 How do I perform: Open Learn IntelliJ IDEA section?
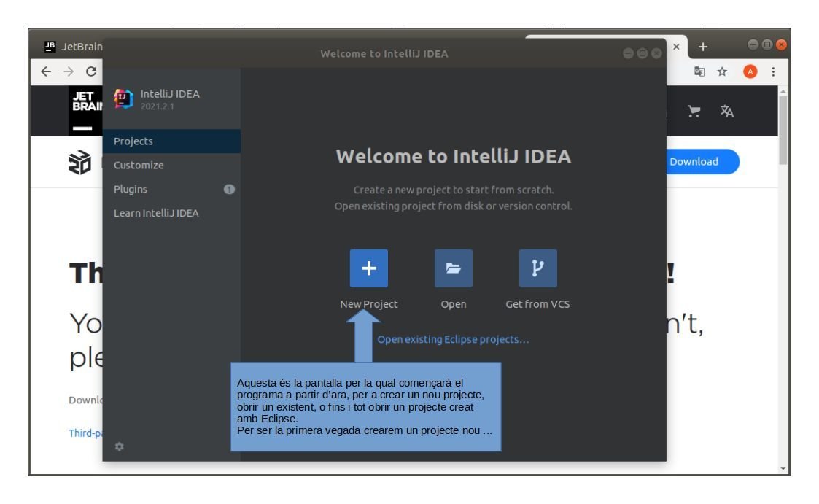pyautogui.click(x=171, y=213)
